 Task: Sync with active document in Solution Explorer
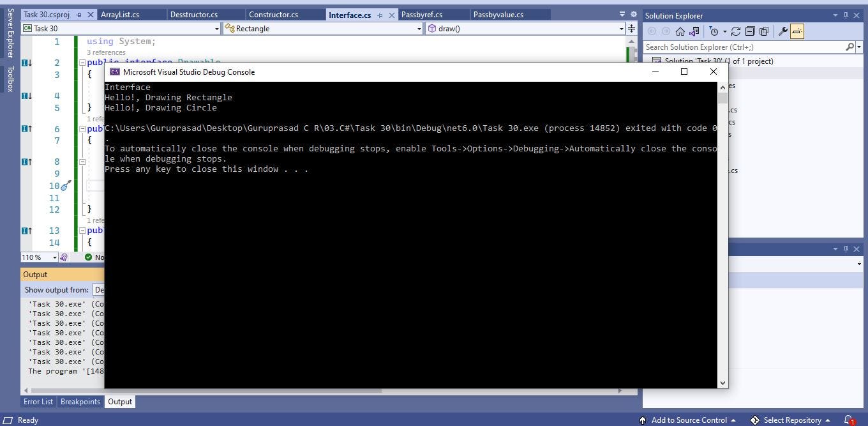[x=736, y=31]
